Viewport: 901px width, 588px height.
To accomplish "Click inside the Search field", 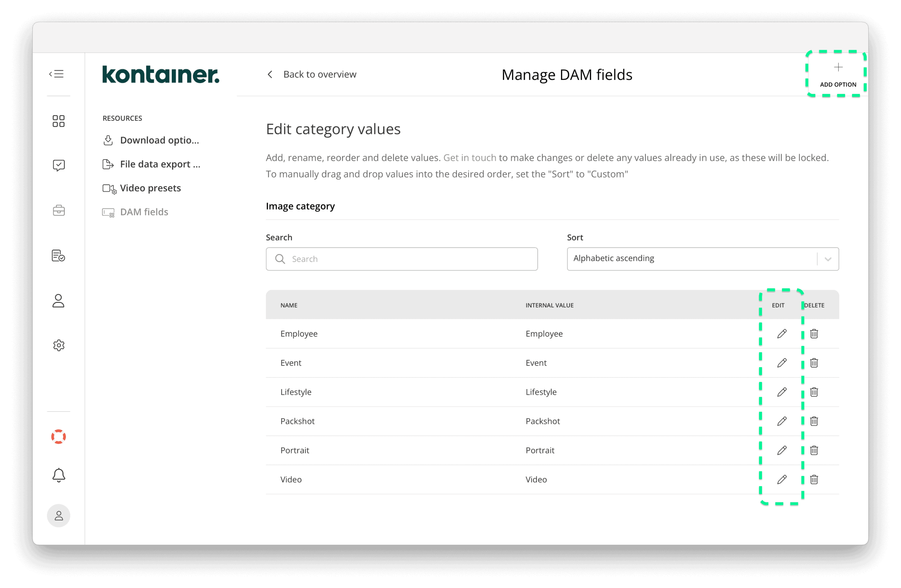I will coord(401,259).
